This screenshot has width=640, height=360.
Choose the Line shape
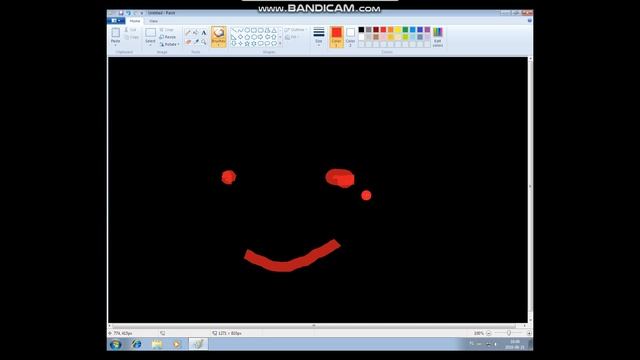pyautogui.click(x=234, y=30)
